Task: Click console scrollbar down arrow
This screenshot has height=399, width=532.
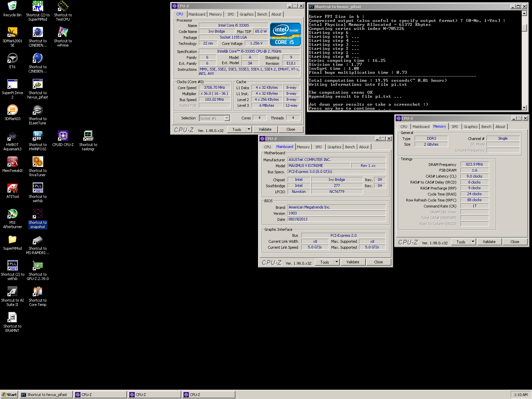Action: tap(524, 107)
